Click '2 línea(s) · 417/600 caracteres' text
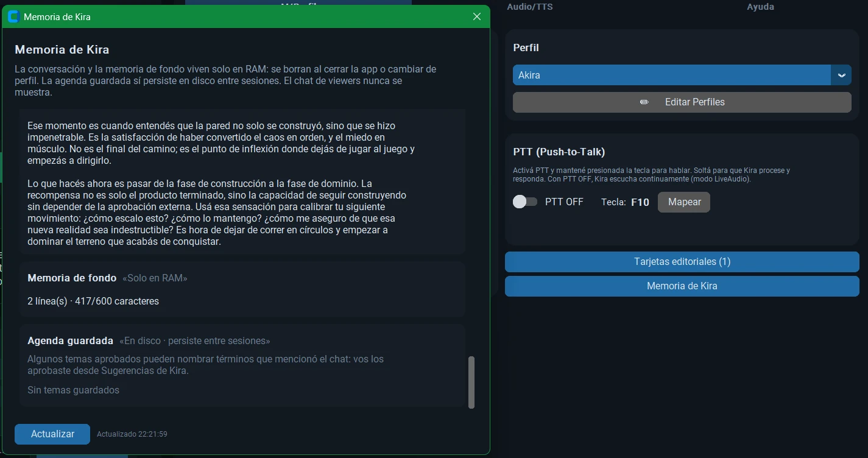The width and height of the screenshot is (868, 458). point(93,301)
